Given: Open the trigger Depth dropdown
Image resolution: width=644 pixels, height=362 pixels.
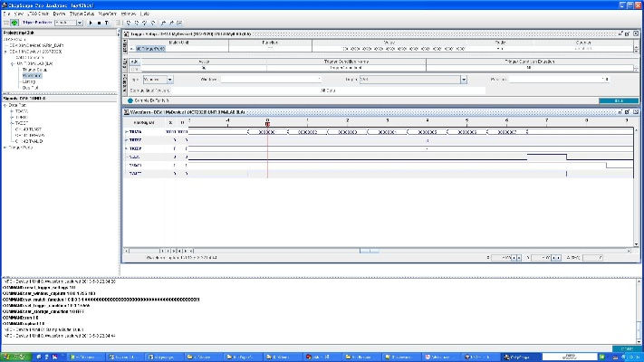Looking at the screenshot, I should tap(464, 80).
